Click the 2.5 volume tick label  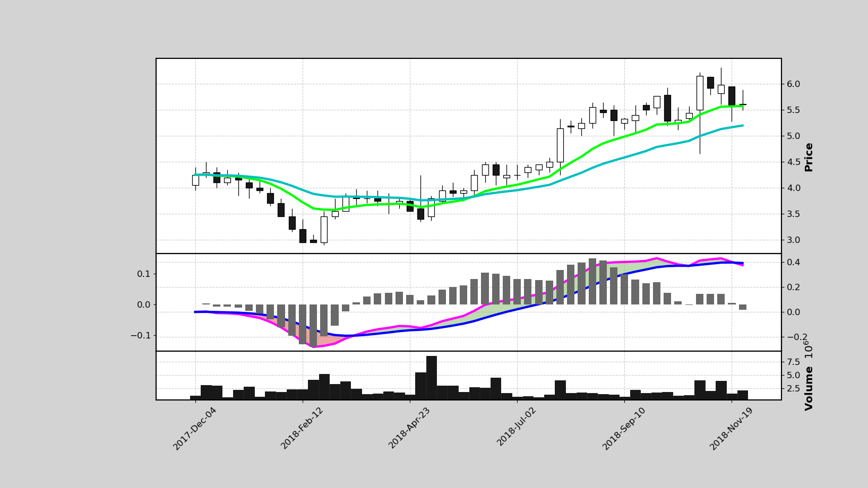coord(793,389)
